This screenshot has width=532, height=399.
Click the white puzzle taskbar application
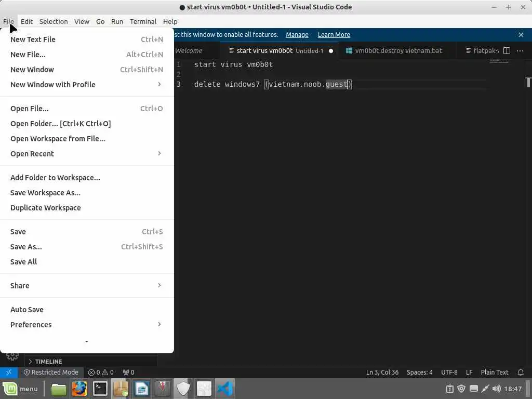point(204,389)
